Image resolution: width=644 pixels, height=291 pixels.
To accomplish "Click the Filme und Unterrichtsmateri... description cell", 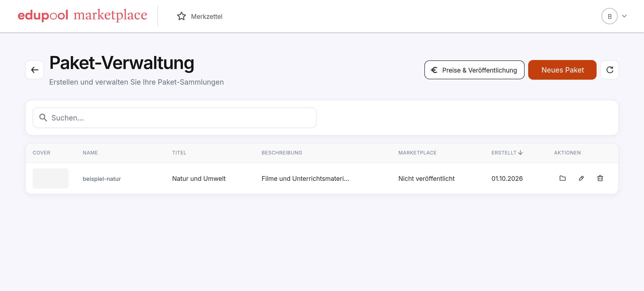I will [x=305, y=179].
